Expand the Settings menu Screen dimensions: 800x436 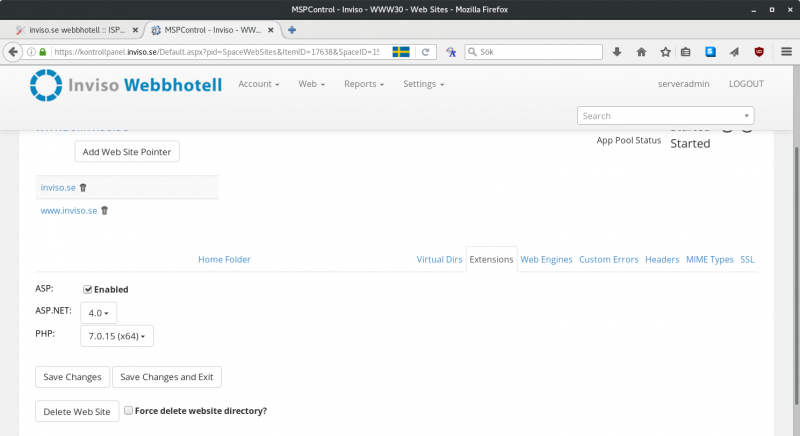click(423, 84)
